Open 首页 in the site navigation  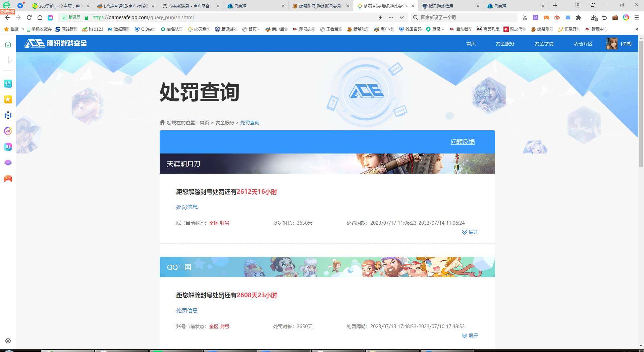tap(471, 44)
